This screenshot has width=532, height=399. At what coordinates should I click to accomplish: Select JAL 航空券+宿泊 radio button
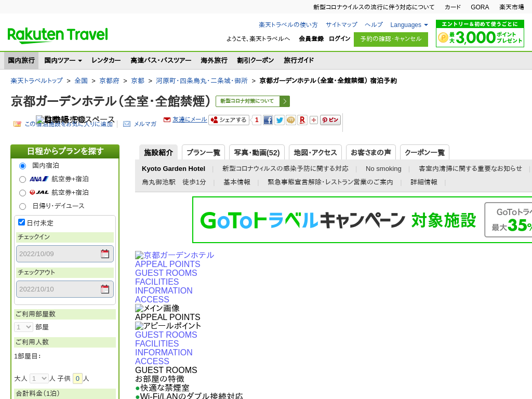22,193
